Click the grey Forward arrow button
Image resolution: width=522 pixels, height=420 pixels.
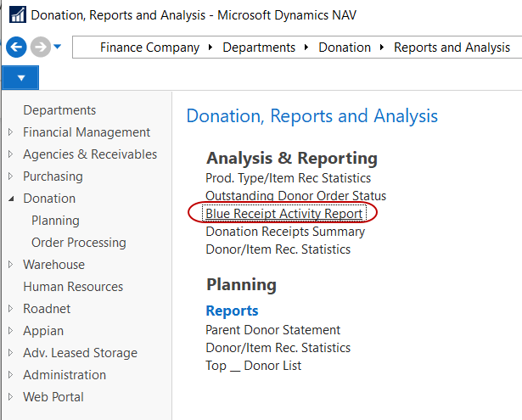pyautogui.click(x=40, y=48)
